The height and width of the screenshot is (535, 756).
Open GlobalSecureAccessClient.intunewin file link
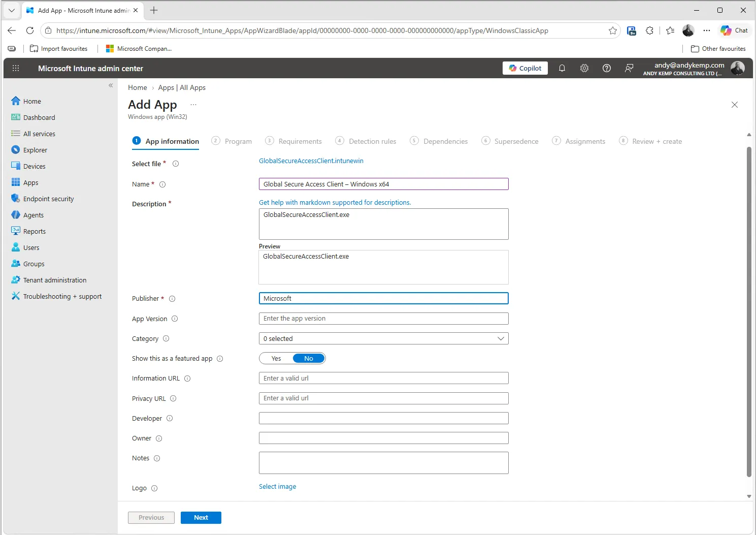(x=311, y=161)
